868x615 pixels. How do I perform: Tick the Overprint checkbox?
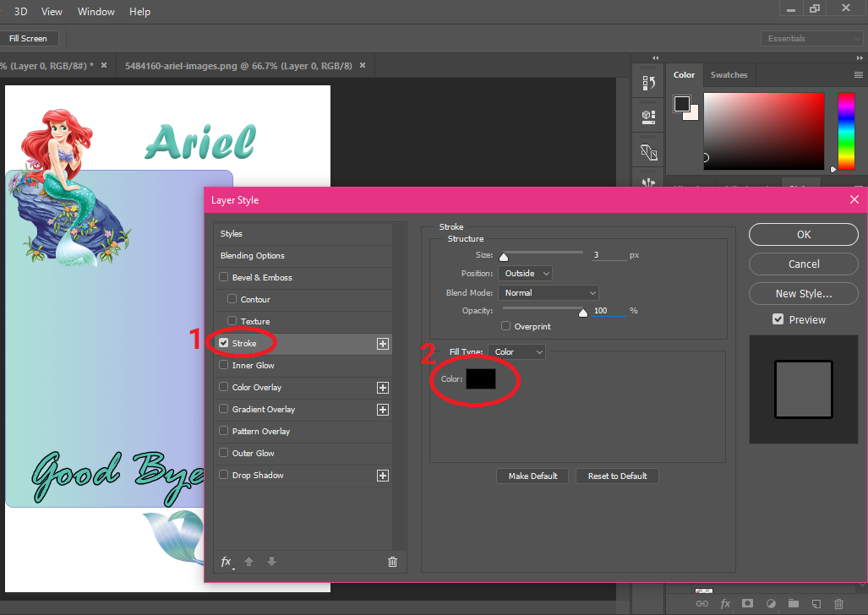tap(506, 326)
